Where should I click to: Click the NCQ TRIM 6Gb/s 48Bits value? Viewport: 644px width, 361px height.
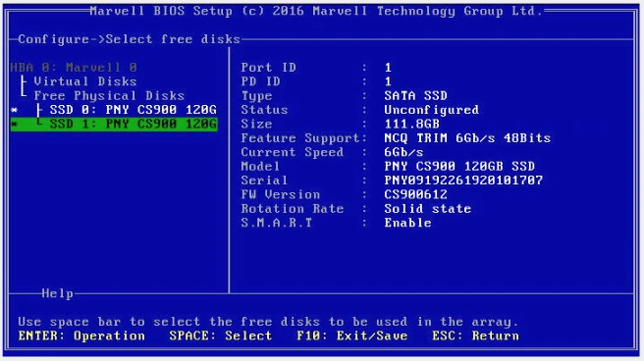click(467, 138)
